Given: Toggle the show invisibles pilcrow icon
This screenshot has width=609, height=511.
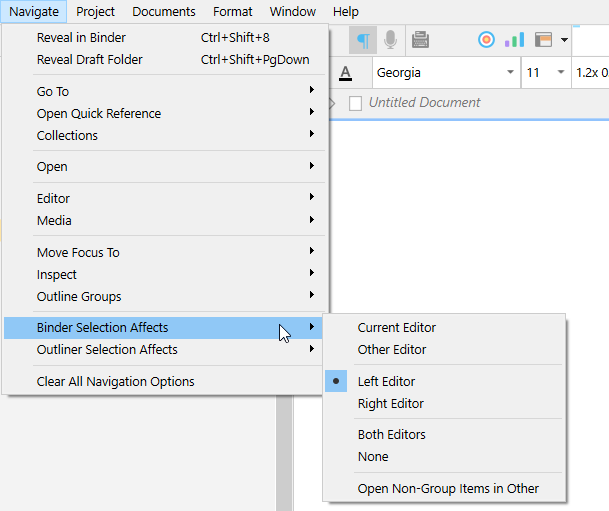Looking at the screenshot, I should click(363, 40).
